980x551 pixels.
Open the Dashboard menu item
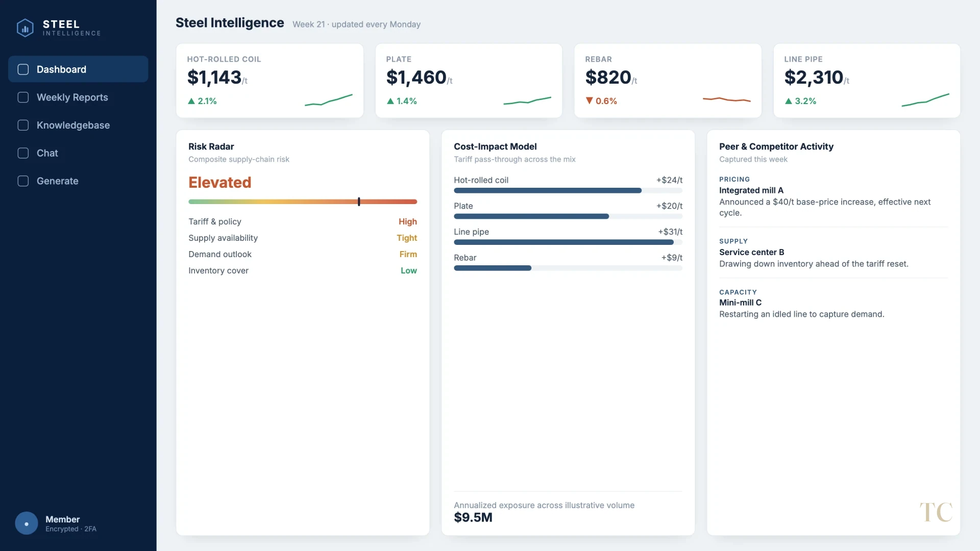(78, 69)
